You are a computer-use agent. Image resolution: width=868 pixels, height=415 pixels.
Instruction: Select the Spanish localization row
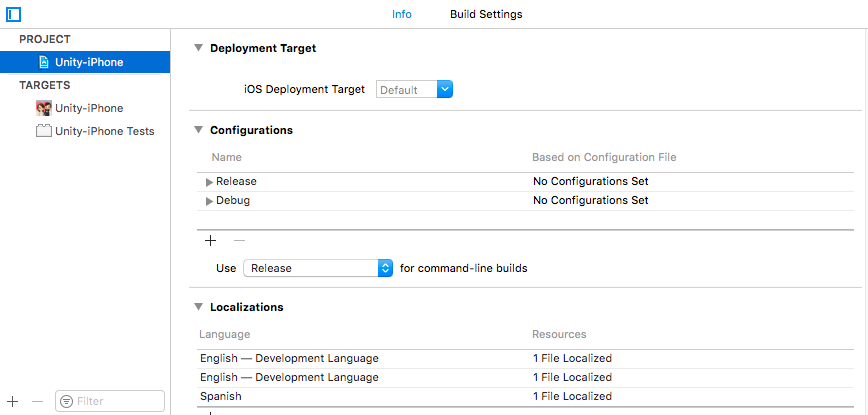(x=400, y=396)
